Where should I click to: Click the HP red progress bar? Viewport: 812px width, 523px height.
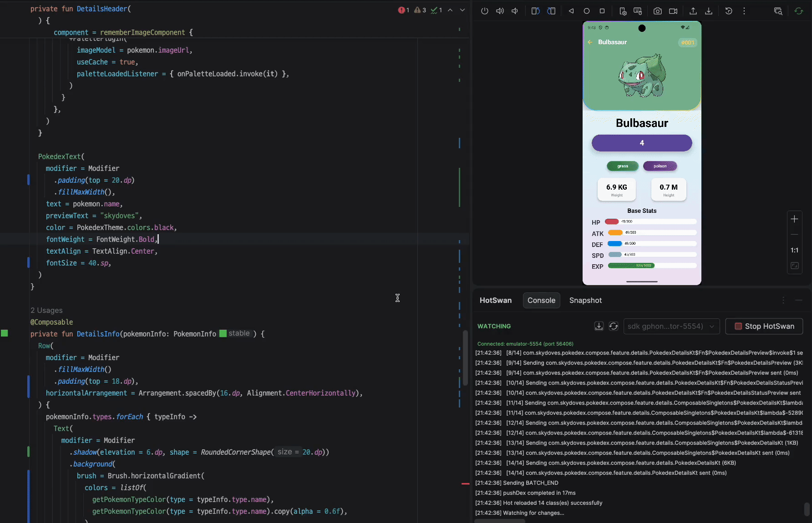pos(612,221)
